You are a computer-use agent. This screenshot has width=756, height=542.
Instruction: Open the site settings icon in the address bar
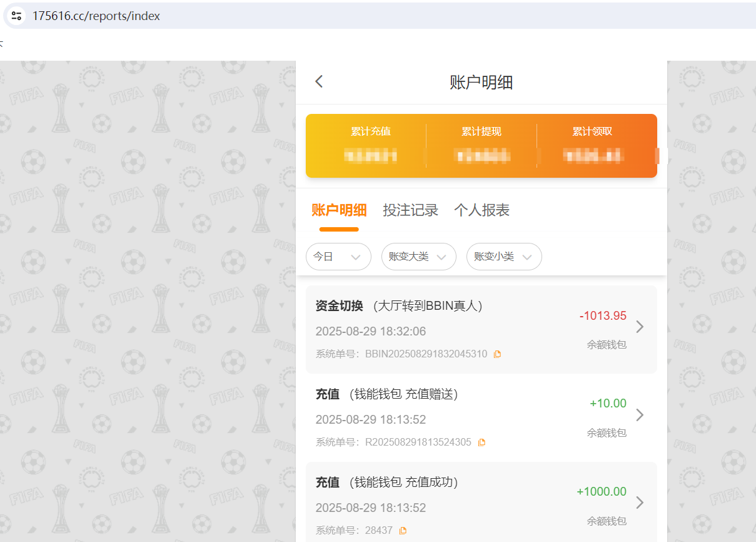(16, 15)
